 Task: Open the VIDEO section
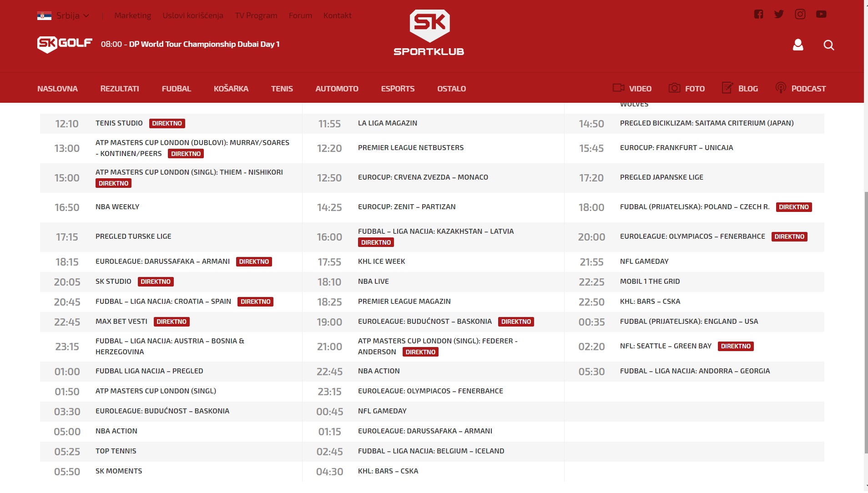[x=632, y=88]
